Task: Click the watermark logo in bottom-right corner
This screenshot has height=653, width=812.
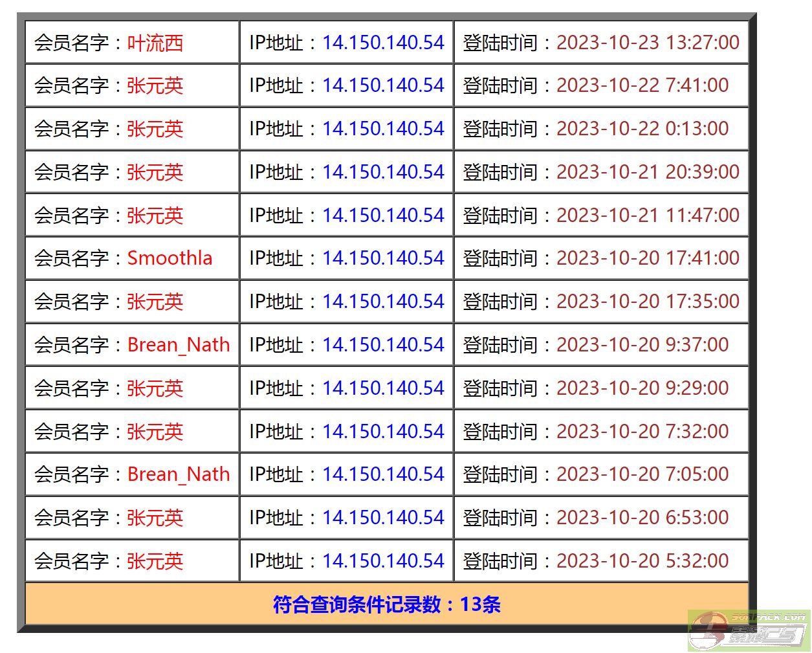Action: 747,630
